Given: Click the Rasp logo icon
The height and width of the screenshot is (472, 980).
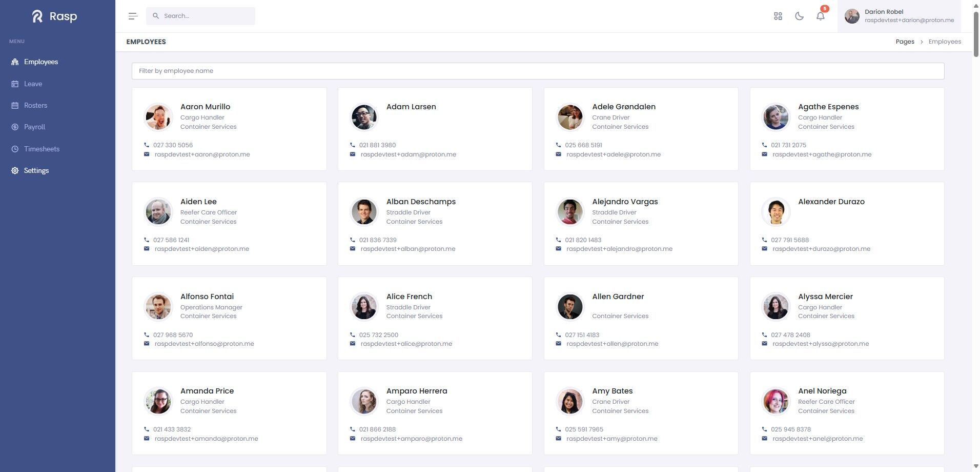Looking at the screenshot, I should tap(37, 16).
